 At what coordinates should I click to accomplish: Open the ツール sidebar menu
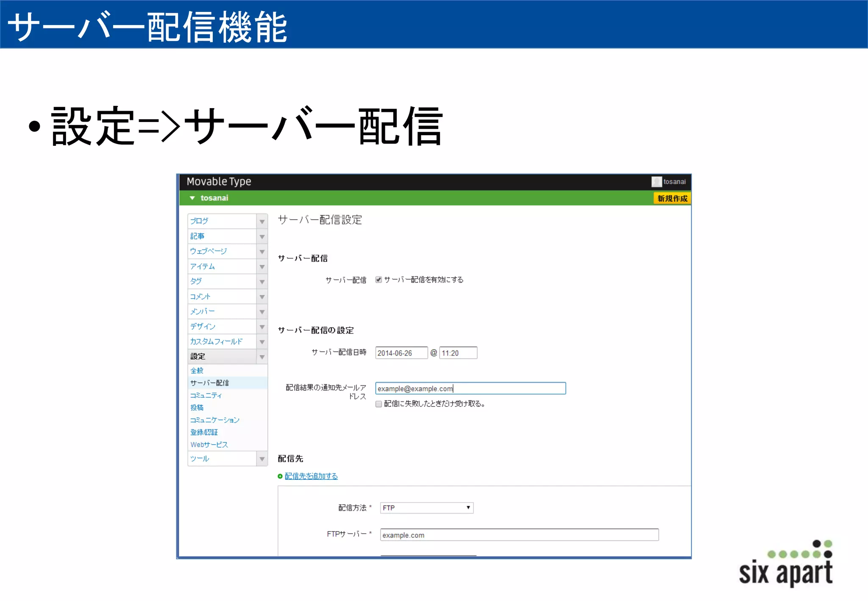222,459
